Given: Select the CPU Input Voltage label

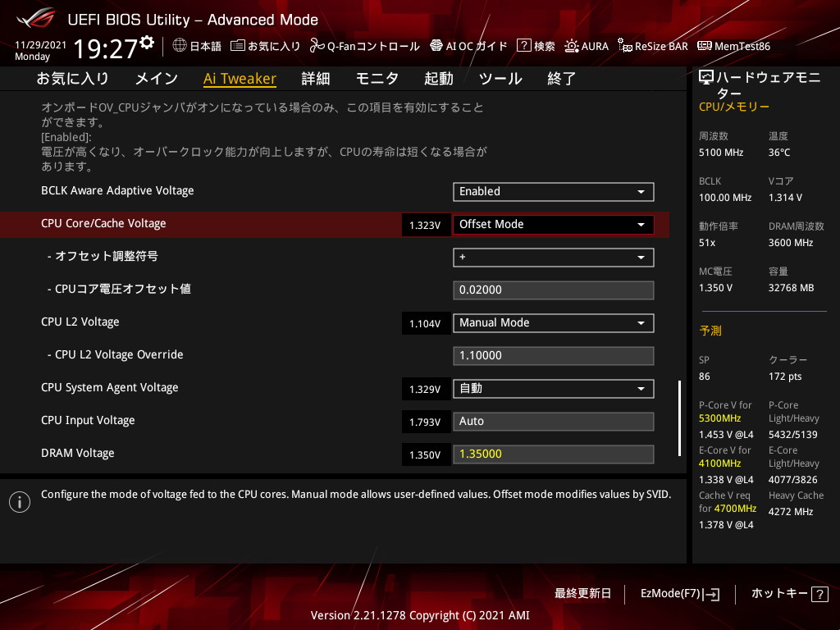Looking at the screenshot, I should 88,421.
